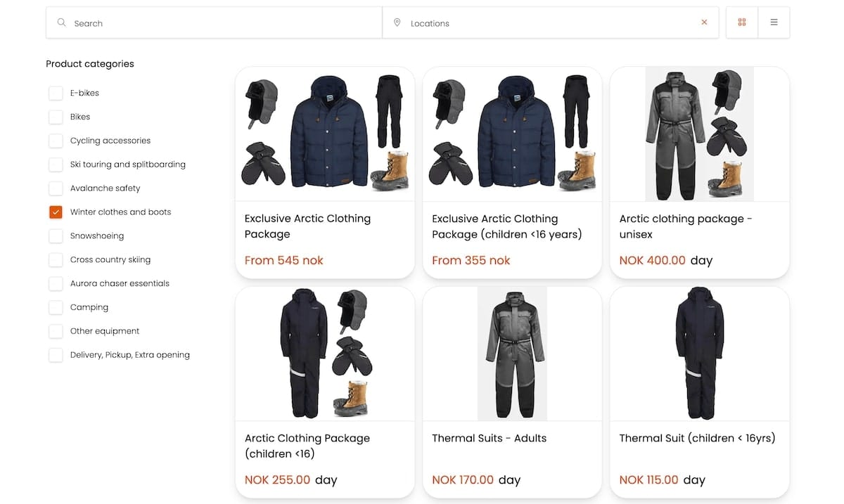The width and height of the screenshot is (844, 504).
Task: Click the search magnifier icon
Action: [62, 22]
